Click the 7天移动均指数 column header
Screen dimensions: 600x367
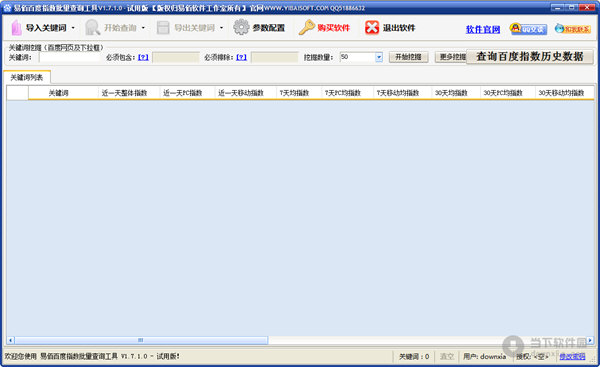coord(402,93)
